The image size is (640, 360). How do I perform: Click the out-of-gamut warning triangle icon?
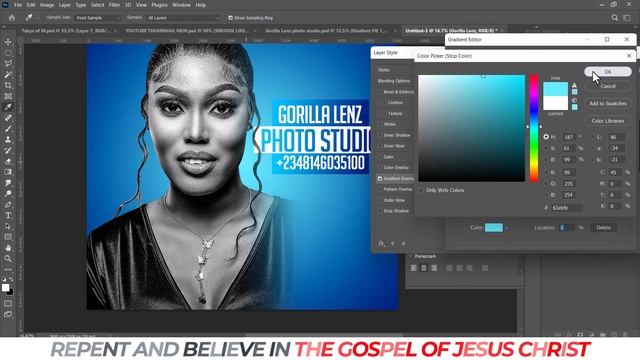[x=574, y=85]
